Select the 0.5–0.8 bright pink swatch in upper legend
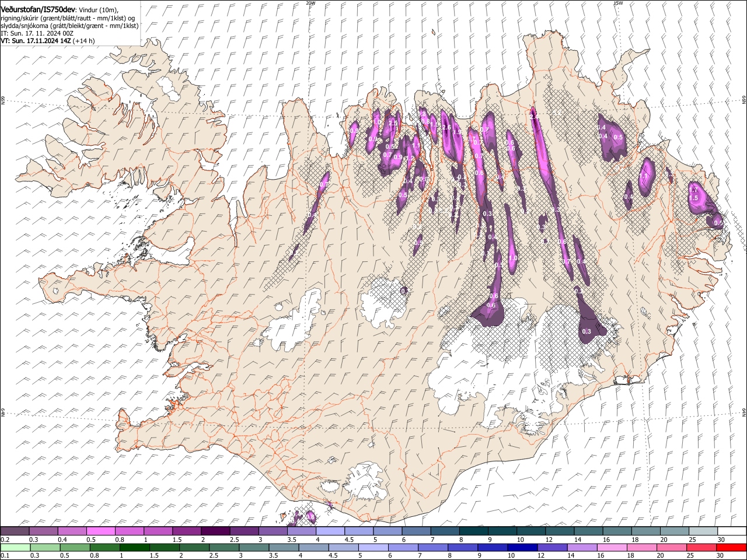Screen dimensions: 747x560 [100, 531]
